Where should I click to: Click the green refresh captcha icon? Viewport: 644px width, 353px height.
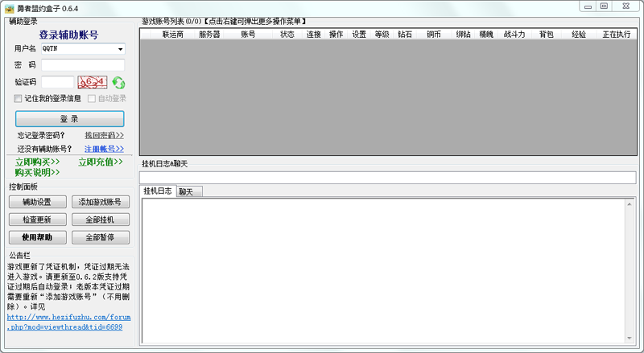pos(118,82)
